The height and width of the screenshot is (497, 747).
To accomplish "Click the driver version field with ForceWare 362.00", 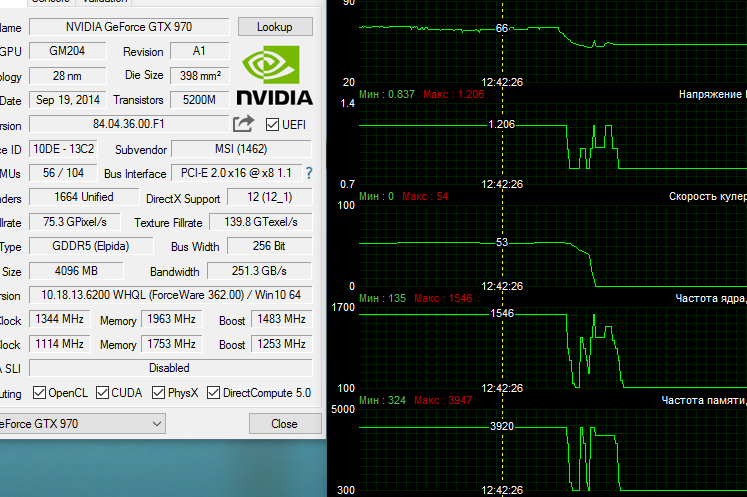I will point(171,295).
